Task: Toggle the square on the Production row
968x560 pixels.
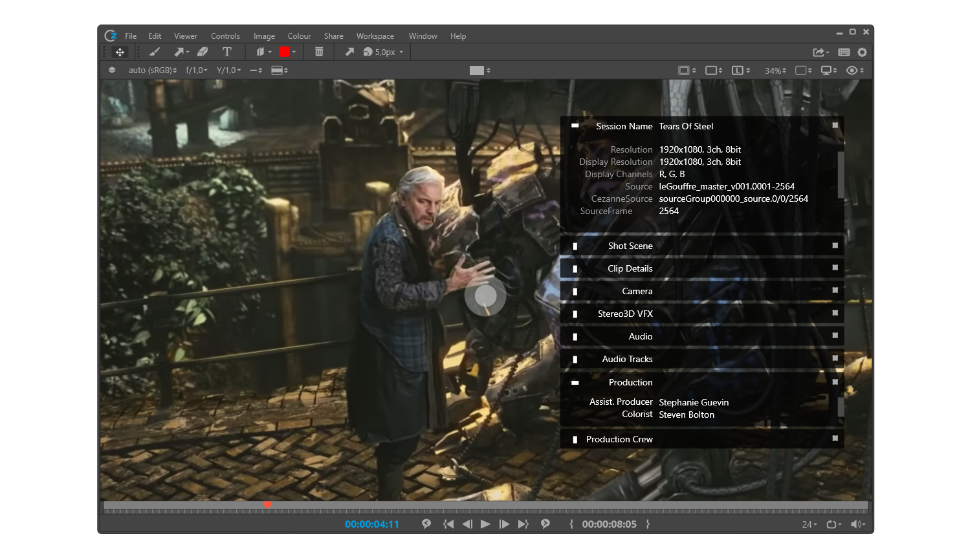Action: tap(835, 382)
